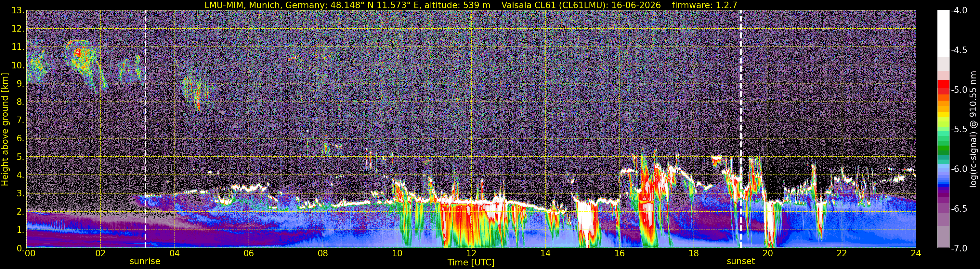Click the sunrise text label
This screenshot has height=269, width=980.
(x=145, y=262)
